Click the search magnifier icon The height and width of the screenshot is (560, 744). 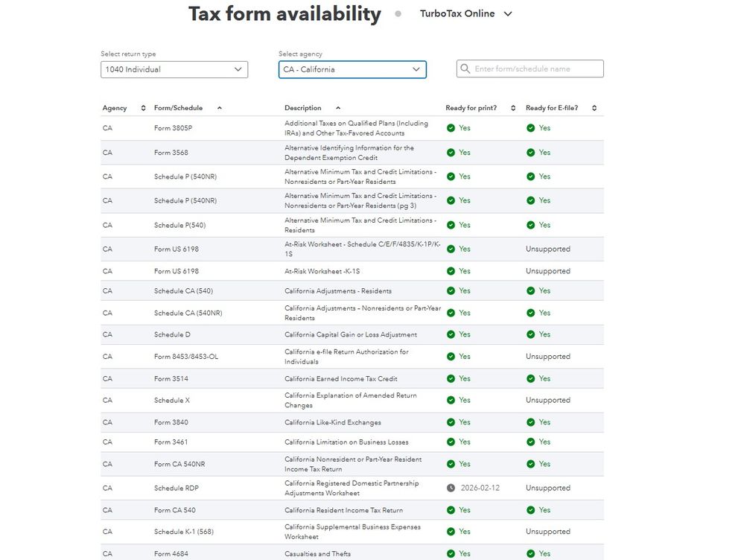tap(465, 69)
